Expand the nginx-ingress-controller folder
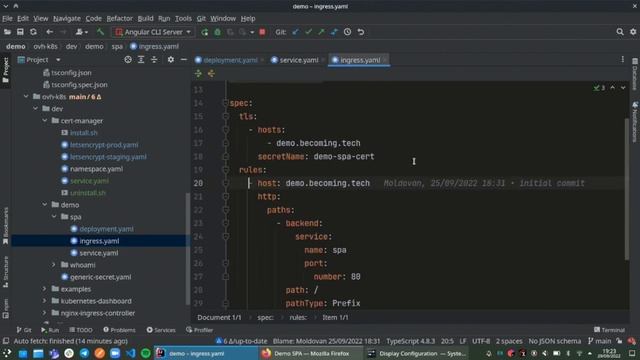The width and height of the screenshot is (640, 360). pos(44,313)
